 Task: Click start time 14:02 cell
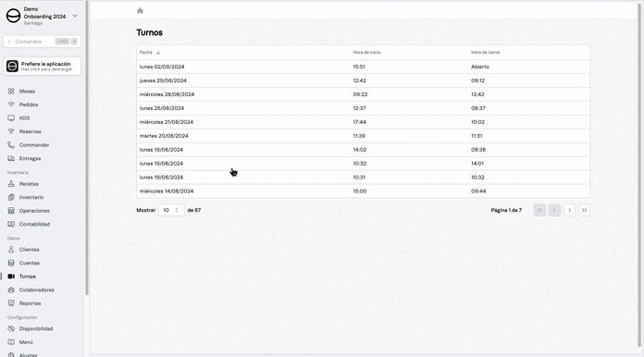click(360, 150)
